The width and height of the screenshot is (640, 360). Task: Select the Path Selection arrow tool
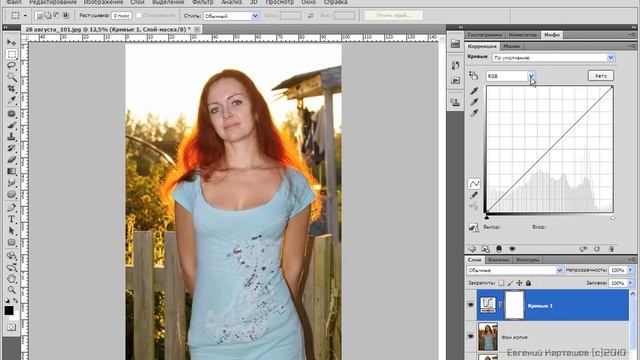(11, 231)
